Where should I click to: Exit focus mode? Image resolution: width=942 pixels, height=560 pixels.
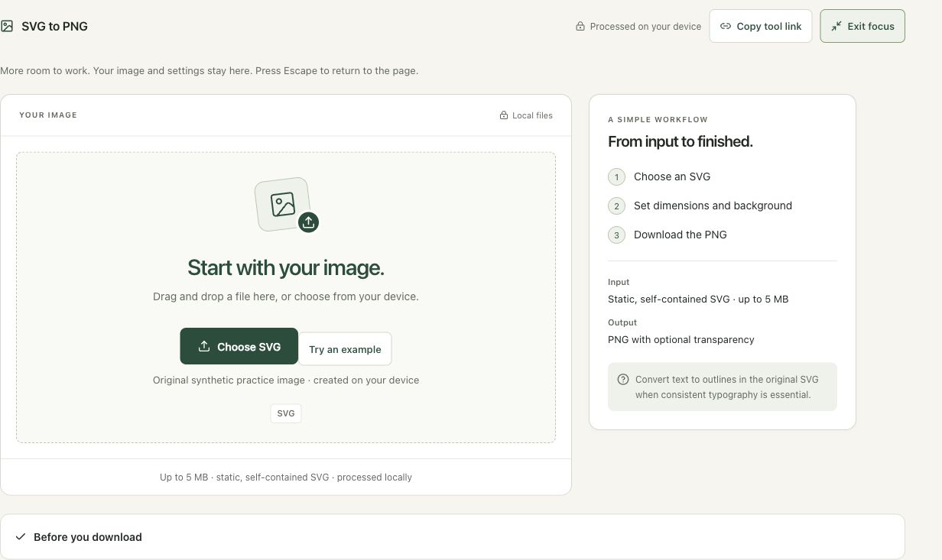(862, 26)
